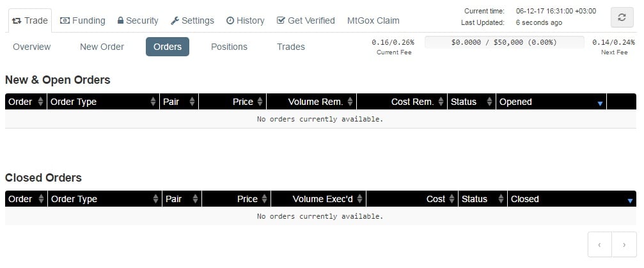
Task: Click the blue sort arrow on Closed column
Action: [630, 201]
